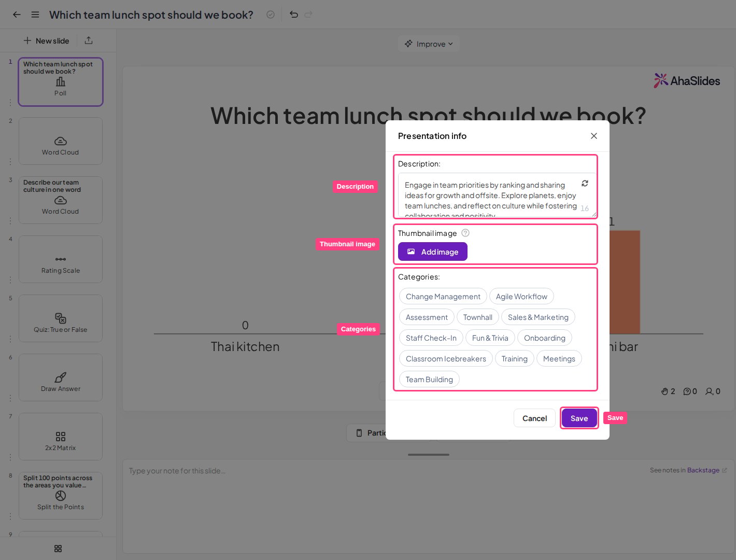Select the Draw Answer slide
736x560 pixels.
click(61, 377)
